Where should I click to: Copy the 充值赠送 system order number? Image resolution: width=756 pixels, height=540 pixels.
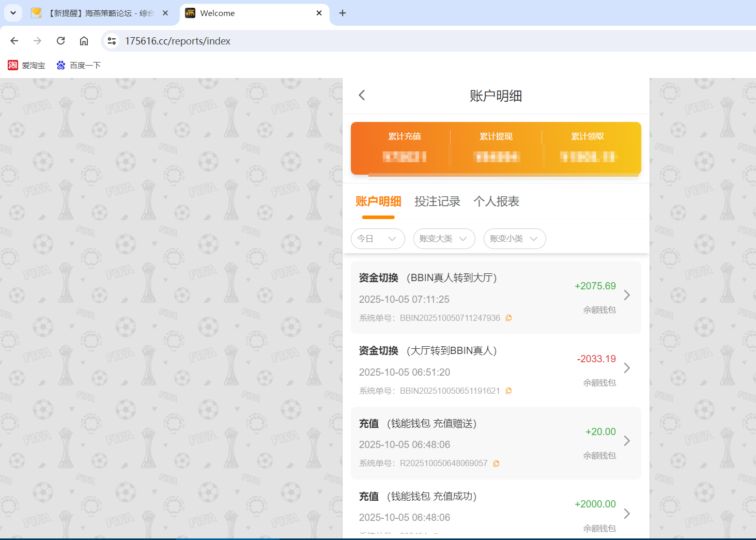[x=496, y=463]
